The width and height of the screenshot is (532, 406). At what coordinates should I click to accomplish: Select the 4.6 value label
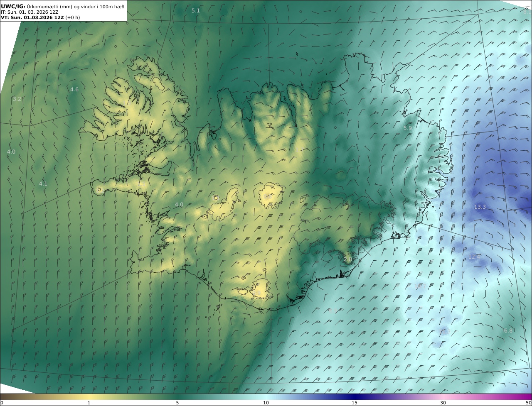[74, 89]
